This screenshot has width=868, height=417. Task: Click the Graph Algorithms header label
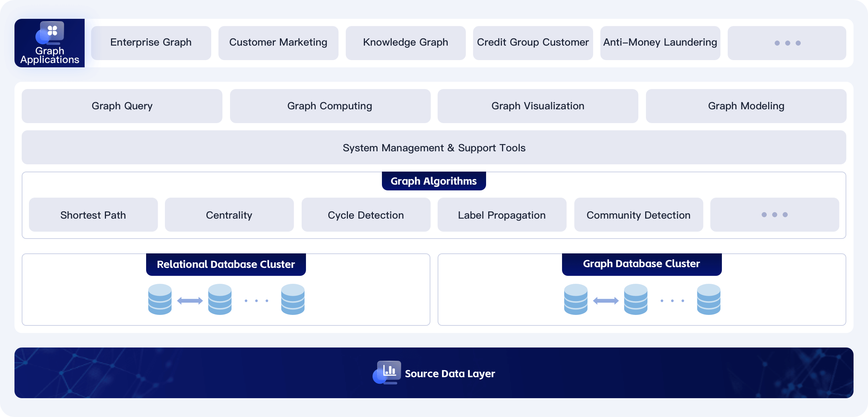(434, 181)
